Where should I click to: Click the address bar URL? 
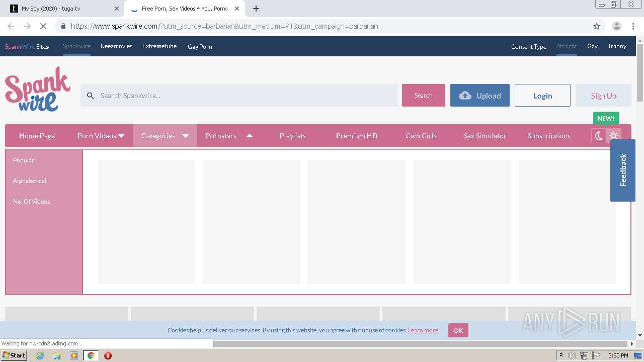coord(224,26)
